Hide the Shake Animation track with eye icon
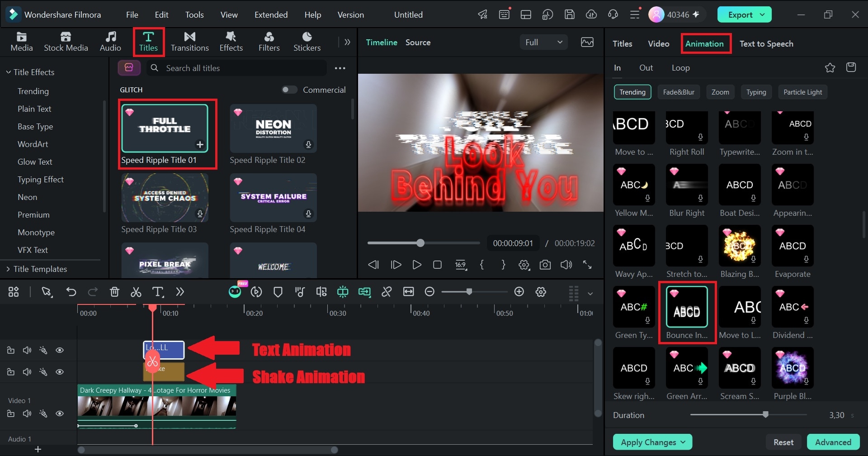 (x=60, y=372)
